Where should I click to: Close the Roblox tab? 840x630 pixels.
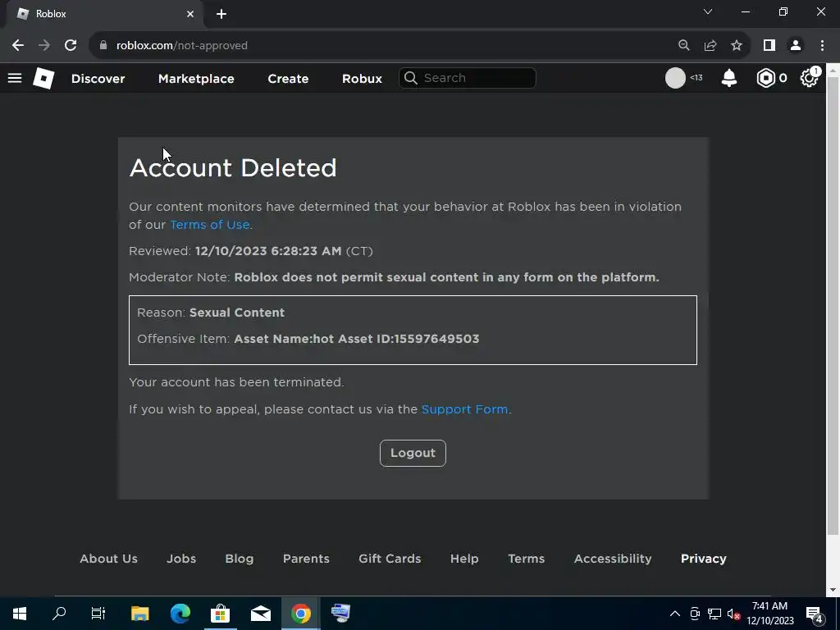click(x=190, y=14)
